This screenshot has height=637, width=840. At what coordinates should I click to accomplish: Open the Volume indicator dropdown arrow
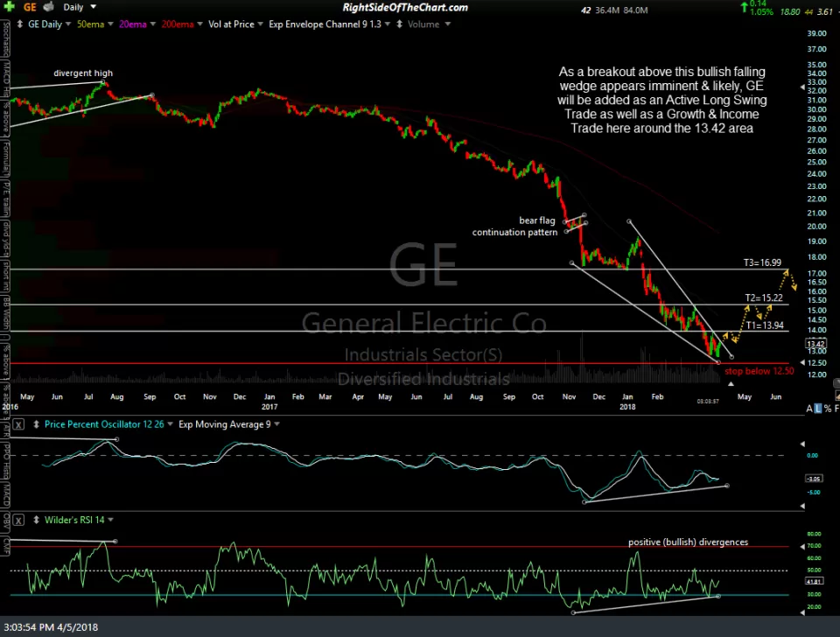point(447,24)
